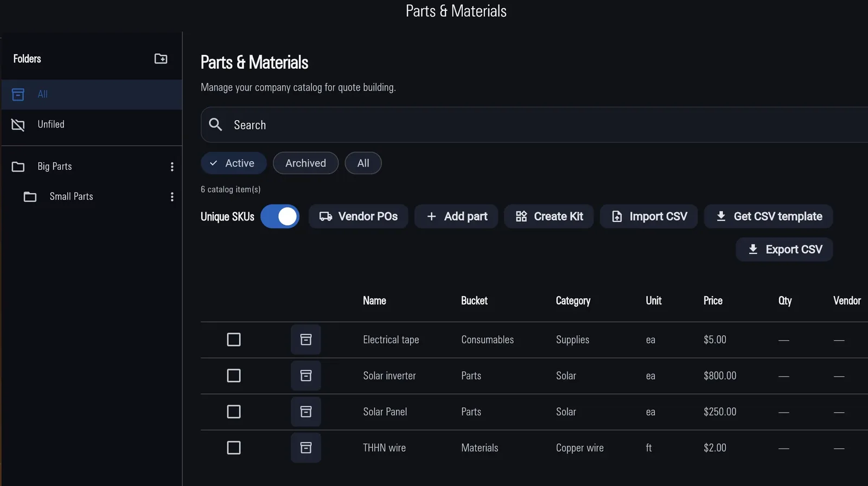Open the Small Parts three-dot menu
This screenshot has width=868, height=486.
point(172,196)
